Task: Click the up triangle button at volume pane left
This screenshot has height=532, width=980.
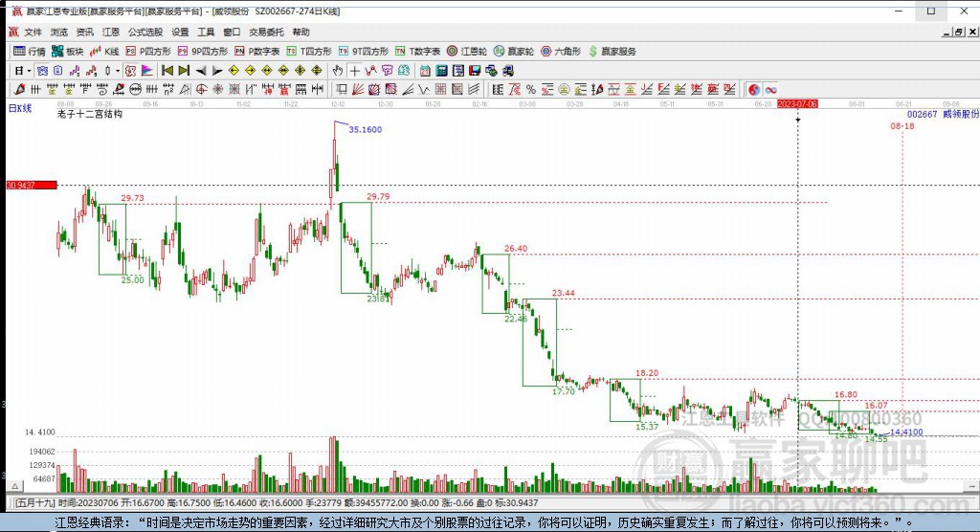Action: [14, 486]
